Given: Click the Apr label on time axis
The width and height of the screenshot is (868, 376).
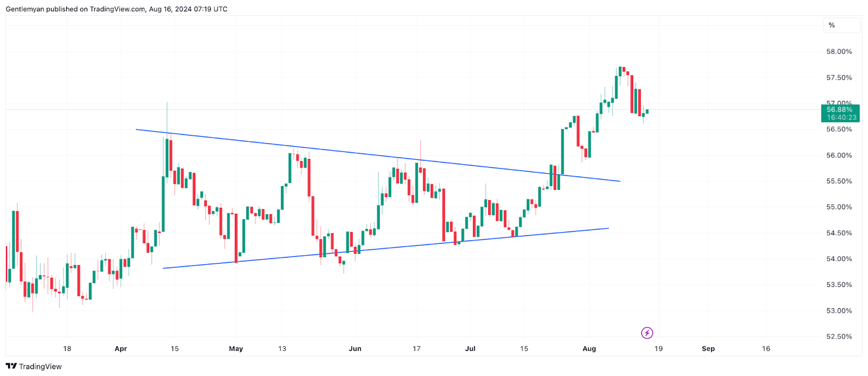Looking at the screenshot, I should (120, 348).
